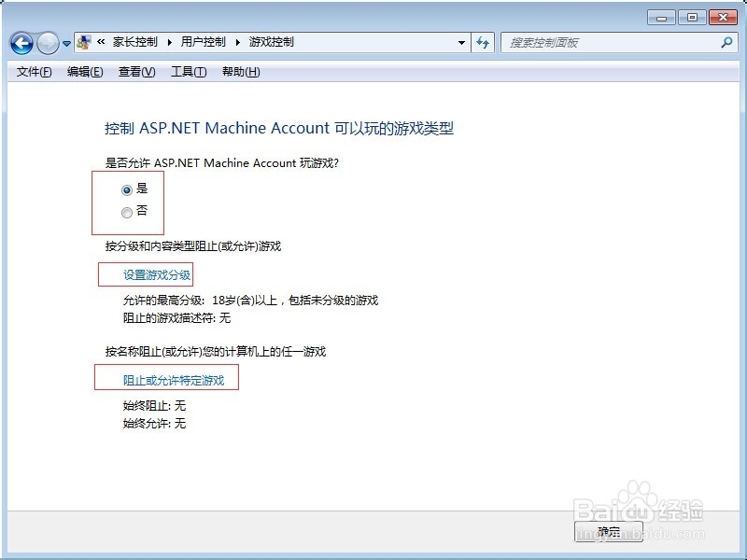Open the 帮助 menu
This screenshot has height=560, width=747.
pyautogui.click(x=243, y=72)
